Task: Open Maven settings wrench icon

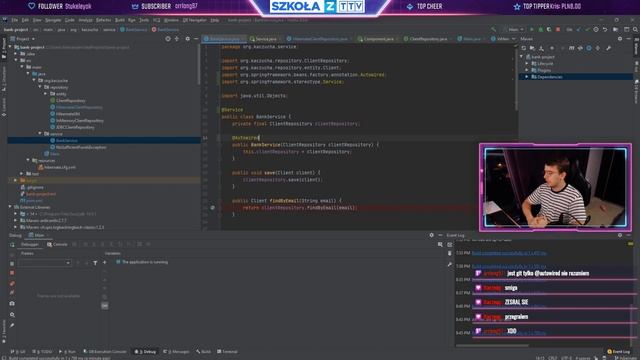Action: click(x=609, y=48)
